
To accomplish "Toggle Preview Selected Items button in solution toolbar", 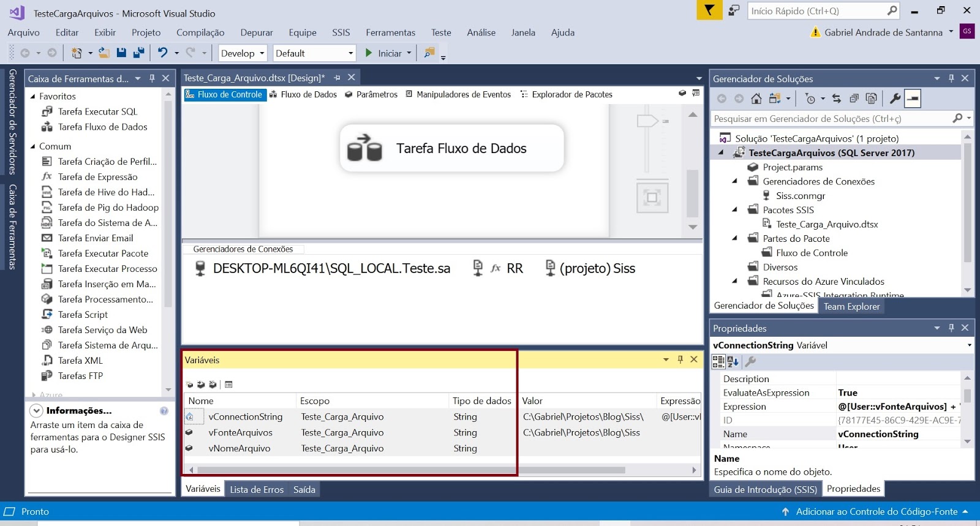I will [913, 99].
